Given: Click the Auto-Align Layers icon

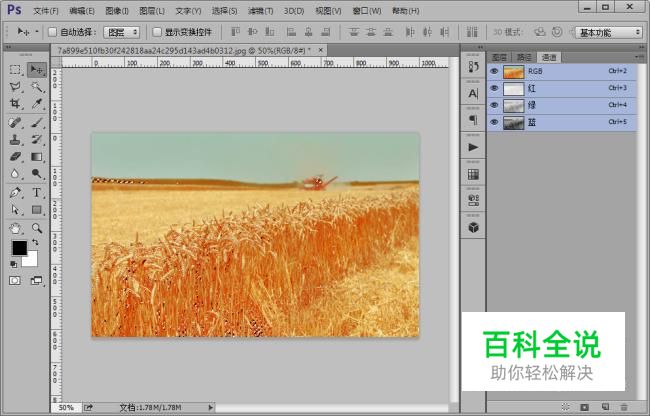Looking at the screenshot, I should click(472, 32).
